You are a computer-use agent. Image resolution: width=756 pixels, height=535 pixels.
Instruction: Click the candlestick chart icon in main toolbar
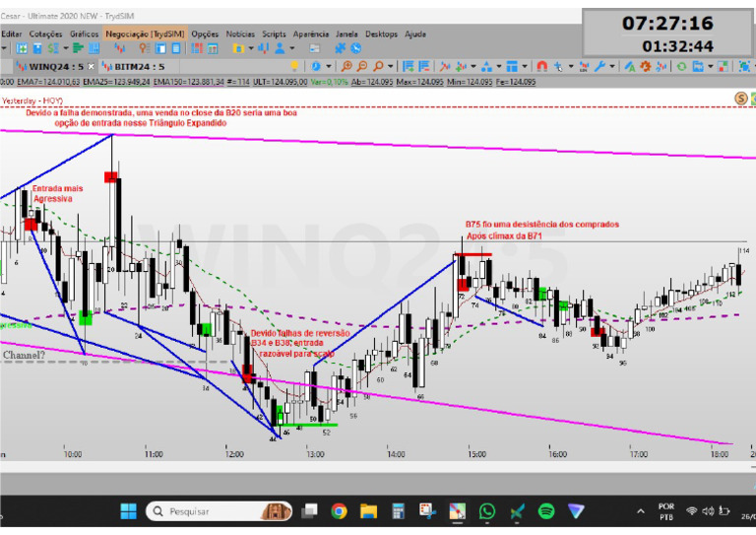coord(119,48)
